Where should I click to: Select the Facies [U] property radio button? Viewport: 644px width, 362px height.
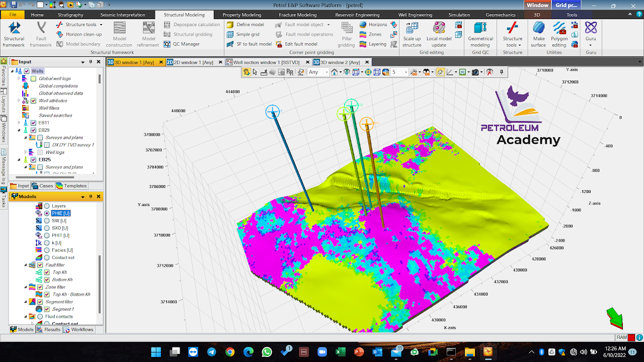47,250
